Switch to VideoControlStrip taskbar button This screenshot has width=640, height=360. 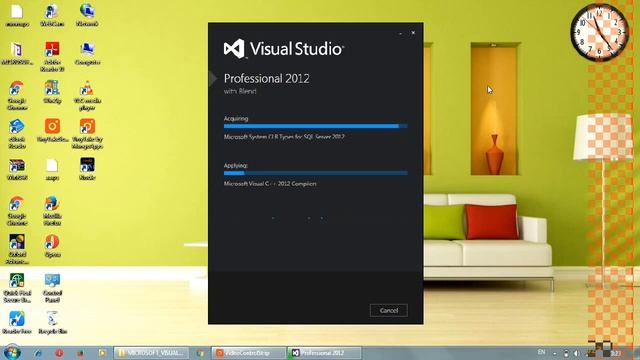click(248, 353)
